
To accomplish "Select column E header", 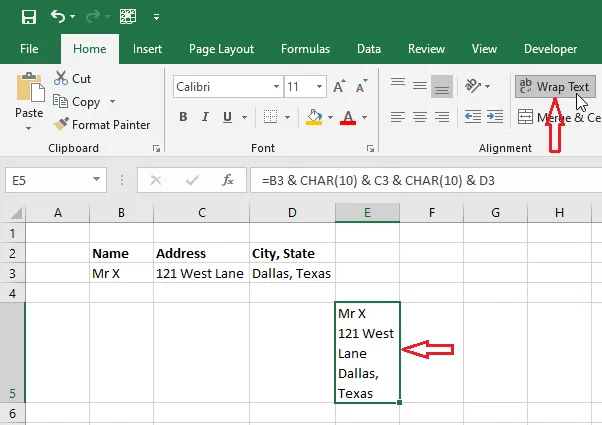I will click(367, 212).
